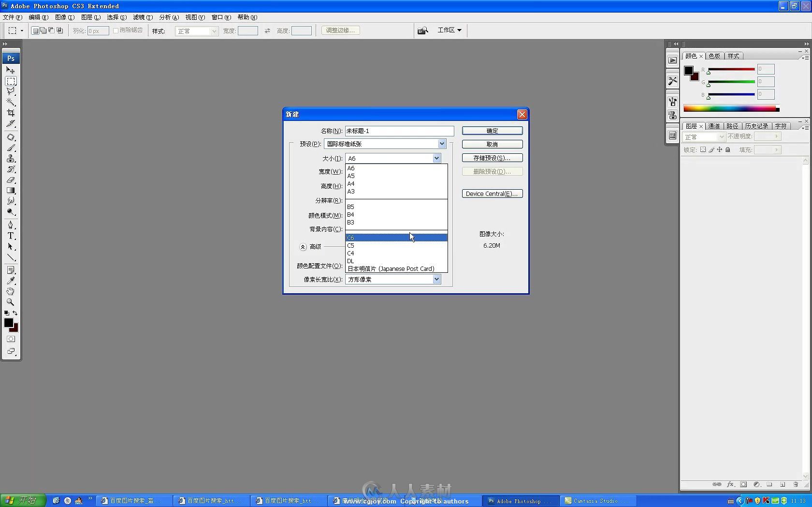The width and height of the screenshot is (812, 507).
Task: Open the workspace dropdown
Action: (449, 30)
